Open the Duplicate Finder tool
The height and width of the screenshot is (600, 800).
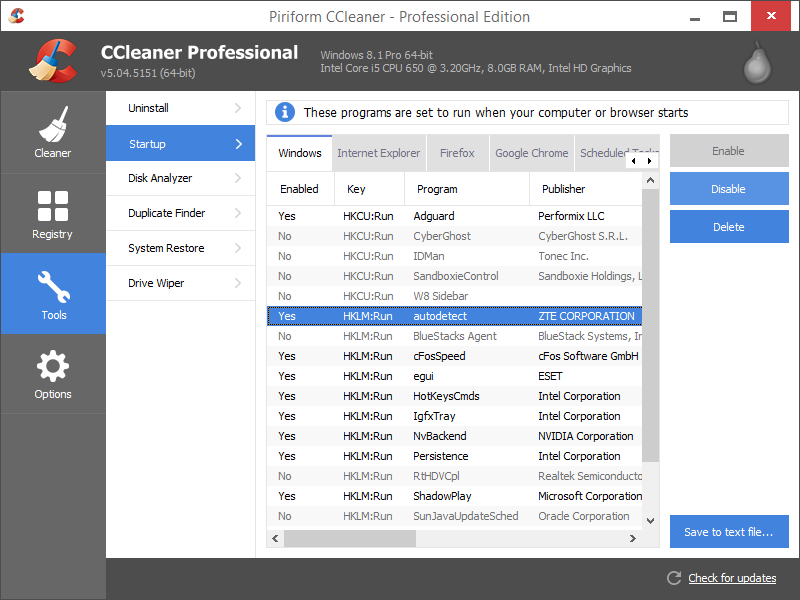tap(180, 213)
